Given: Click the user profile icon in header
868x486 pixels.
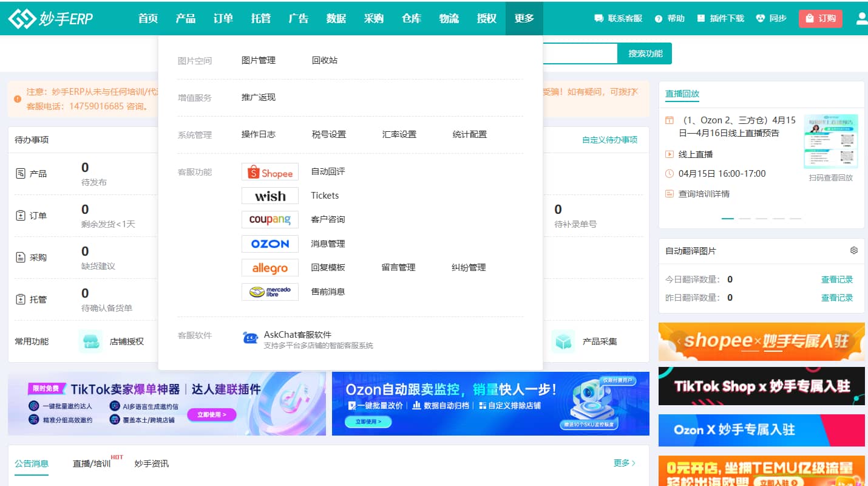Looking at the screenshot, I should click(x=862, y=18).
